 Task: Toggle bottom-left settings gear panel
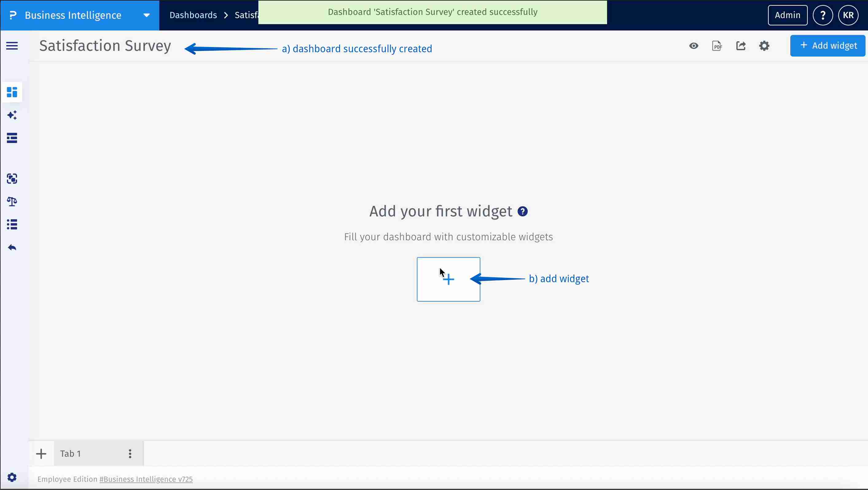[12, 477]
